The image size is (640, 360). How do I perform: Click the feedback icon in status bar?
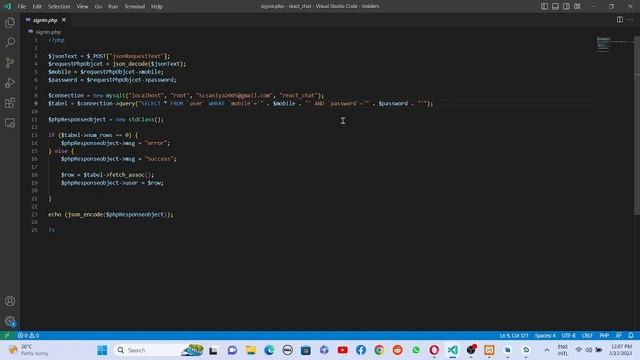(619, 335)
